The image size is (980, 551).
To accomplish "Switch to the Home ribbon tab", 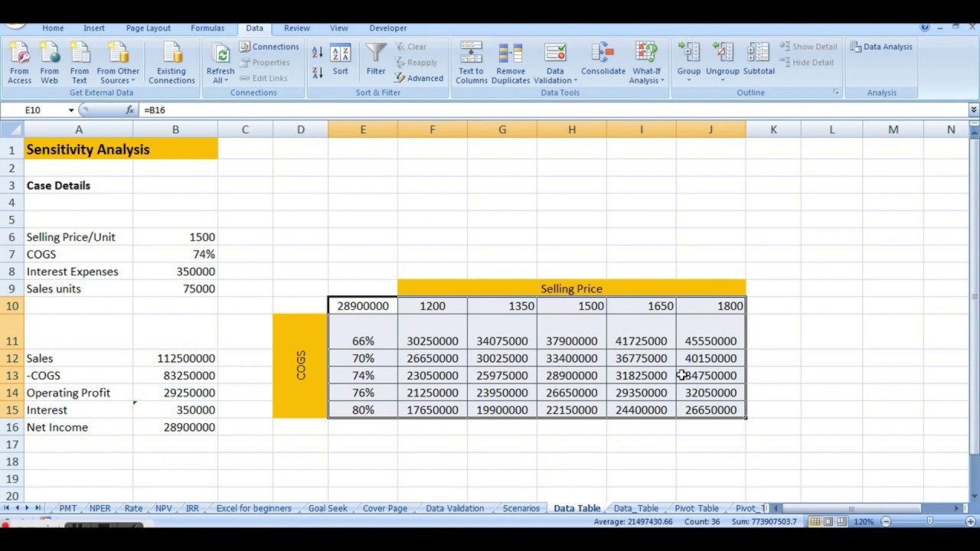I will pyautogui.click(x=53, y=28).
